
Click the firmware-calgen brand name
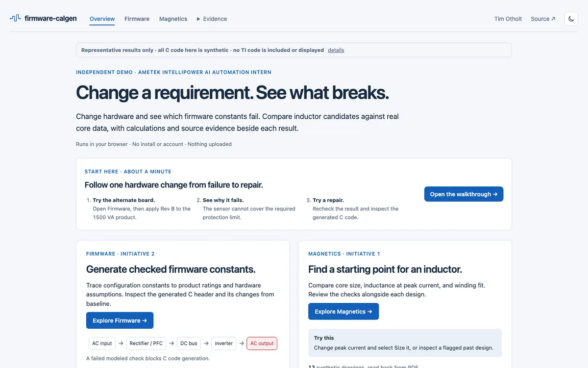[50, 19]
